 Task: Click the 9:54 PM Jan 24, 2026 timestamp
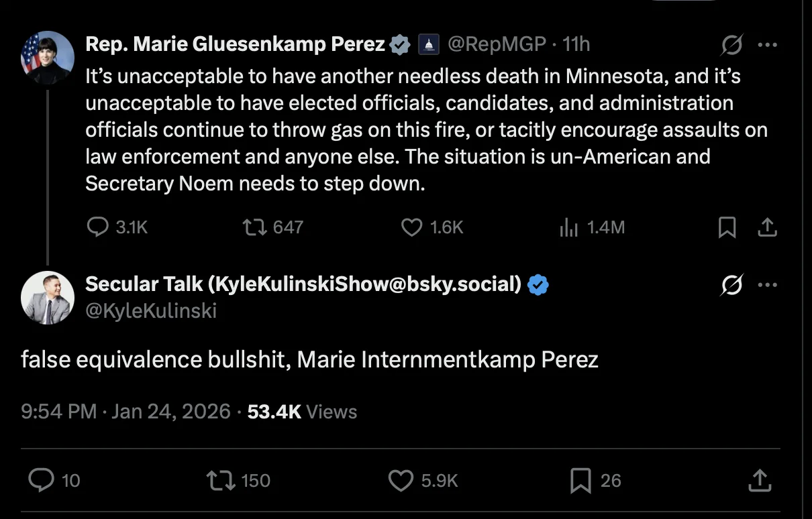[x=125, y=411]
